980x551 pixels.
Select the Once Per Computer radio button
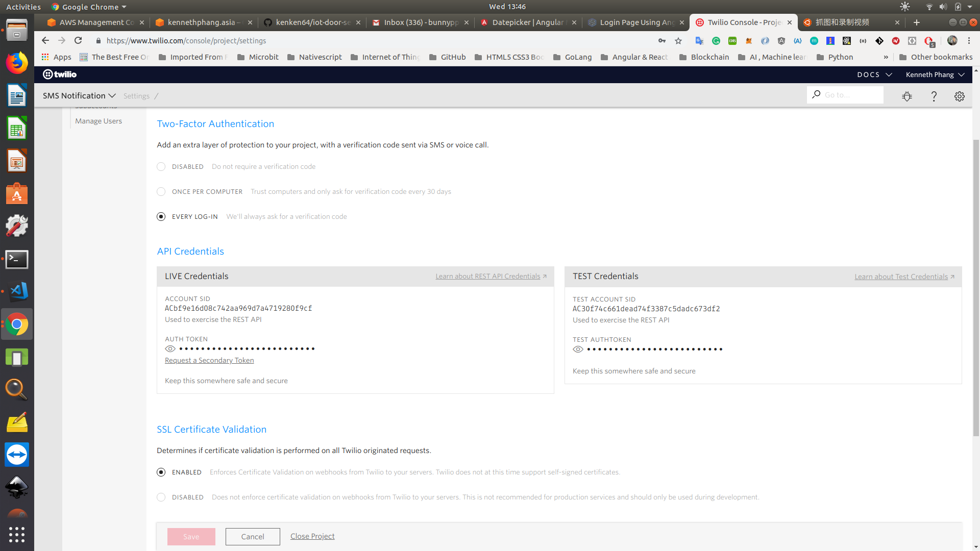[161, 192]
